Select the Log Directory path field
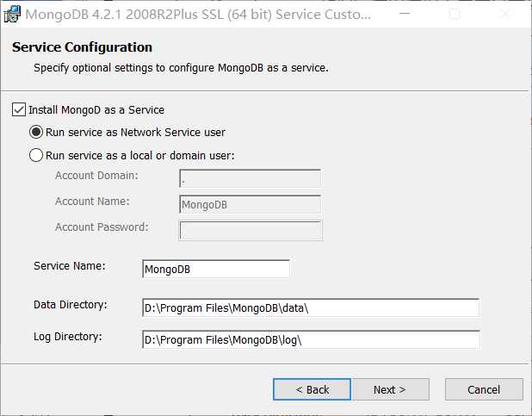 [310, 339]
